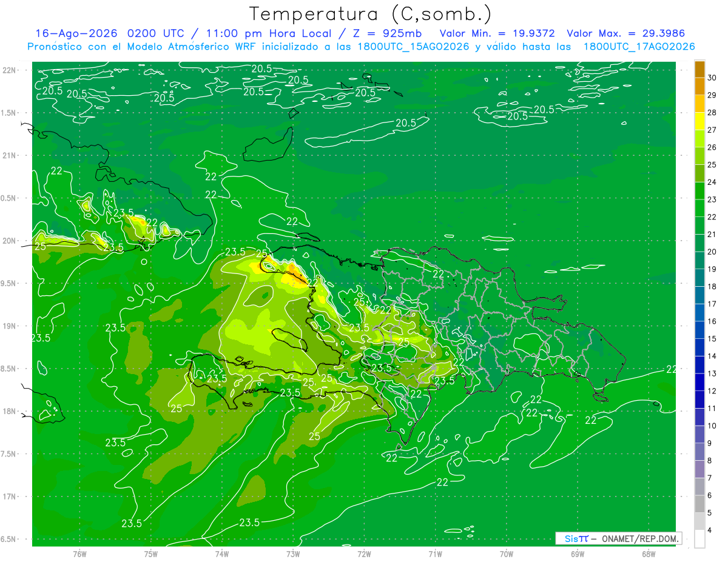Click the '76W' longitude axis label
The width and height of the screenshot is (728, 562).
point(79,553)
